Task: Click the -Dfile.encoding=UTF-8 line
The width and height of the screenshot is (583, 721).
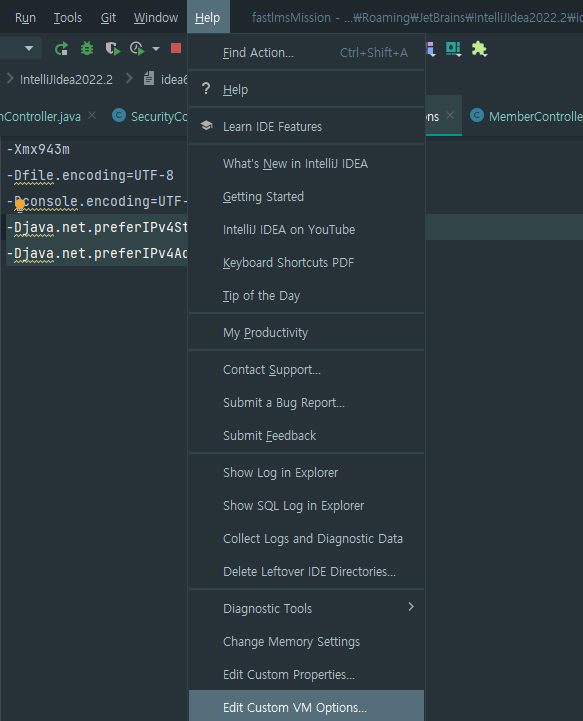Action: click(x=90, y=175)
